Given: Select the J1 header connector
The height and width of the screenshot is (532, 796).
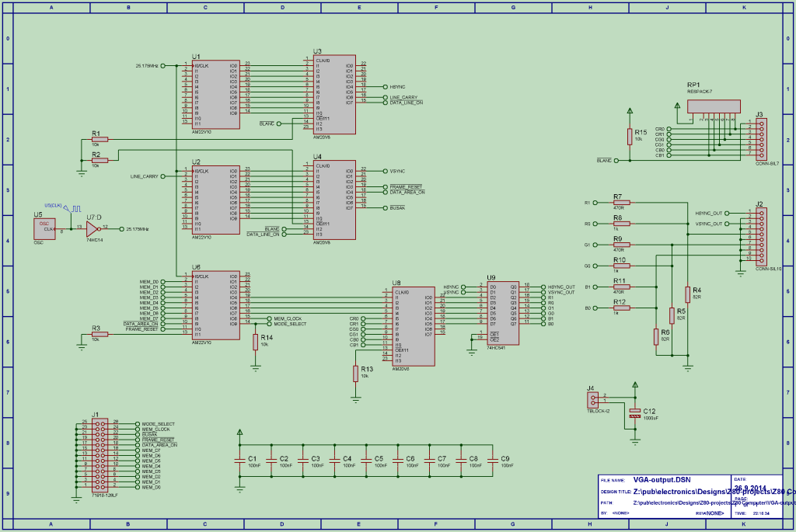Looking at the screenshot, I should coord(100,455).
